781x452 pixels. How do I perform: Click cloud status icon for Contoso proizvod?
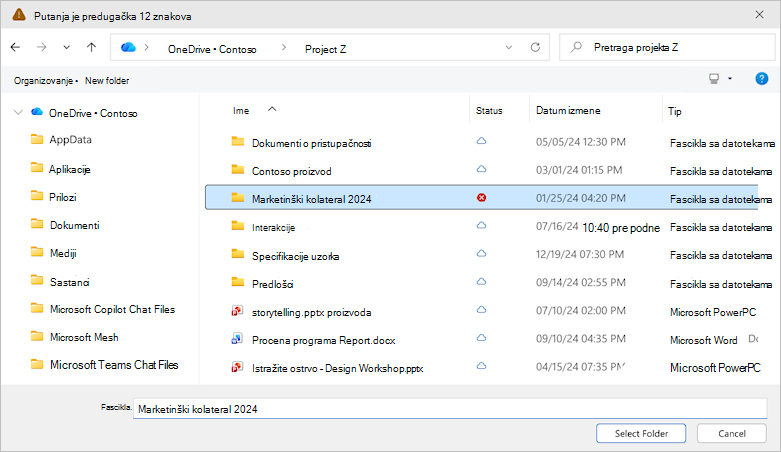pyautogui.click(x=481, y=169)
